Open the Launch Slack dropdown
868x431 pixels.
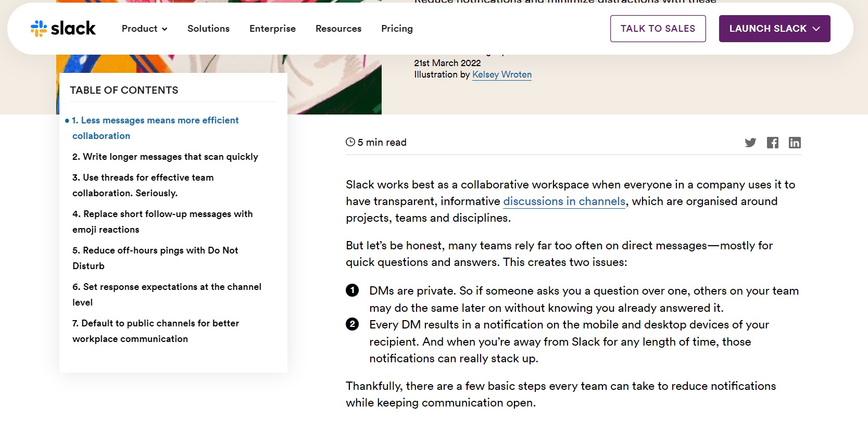pos(774,29)
